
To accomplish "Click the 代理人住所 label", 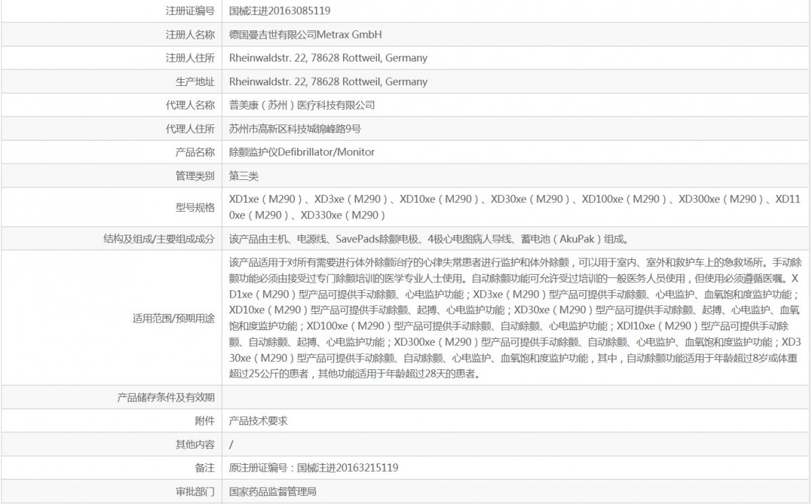I will (x=190, y=129).
